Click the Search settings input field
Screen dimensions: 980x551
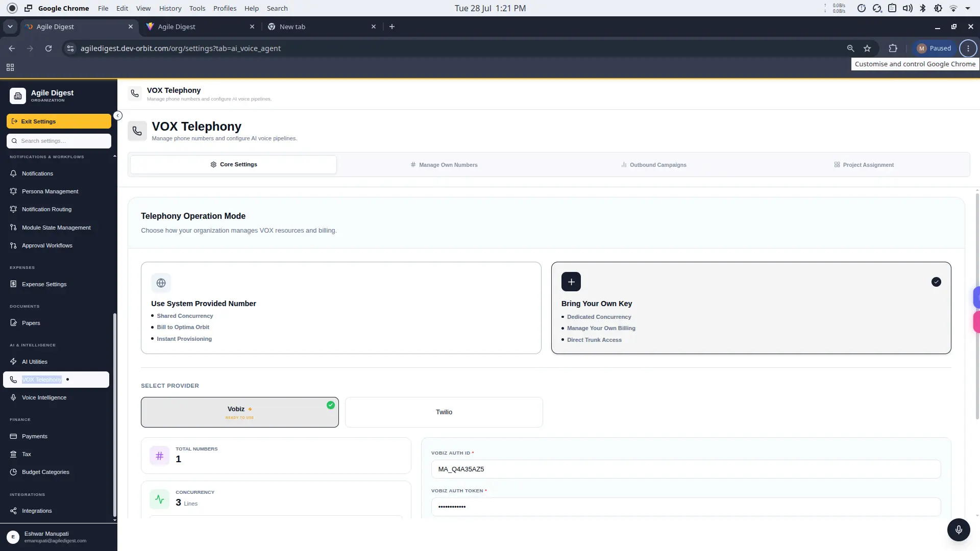pyautogui.click(x=59, y=141)
